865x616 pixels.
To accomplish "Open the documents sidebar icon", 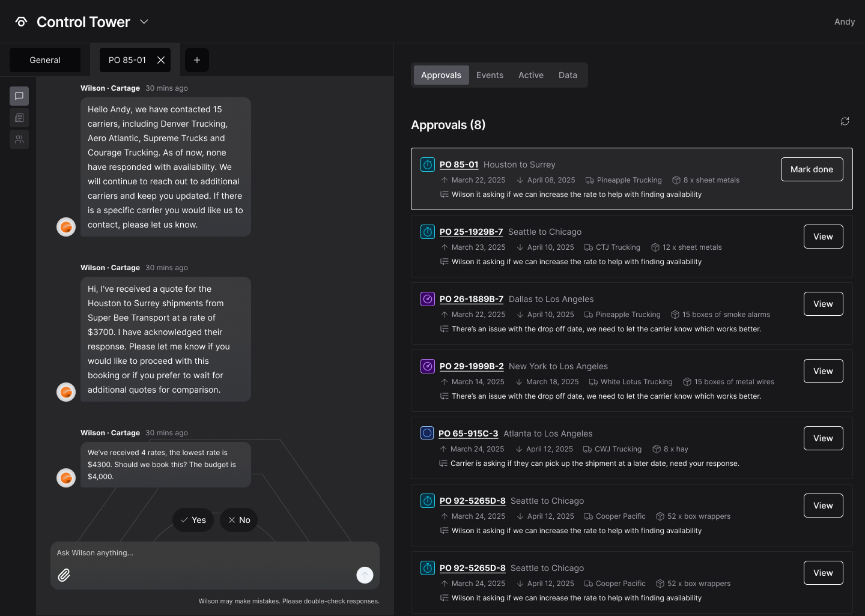I will click(19, 118).
